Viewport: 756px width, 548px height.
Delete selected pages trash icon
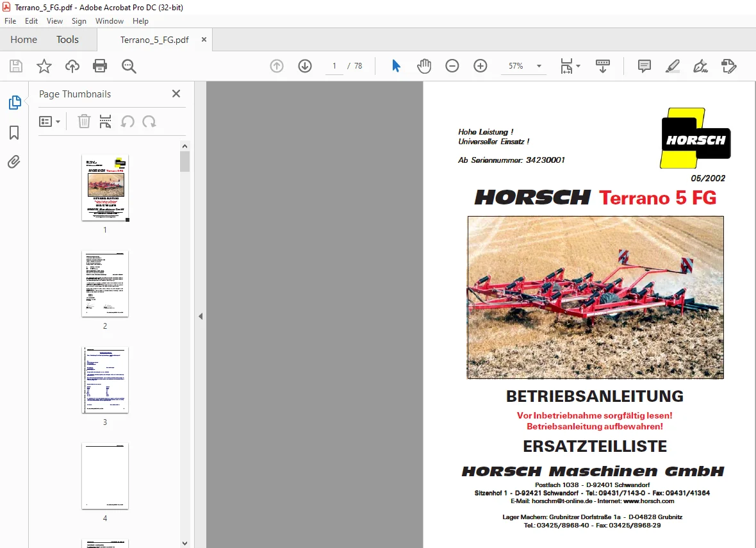[x=84, y=122]
